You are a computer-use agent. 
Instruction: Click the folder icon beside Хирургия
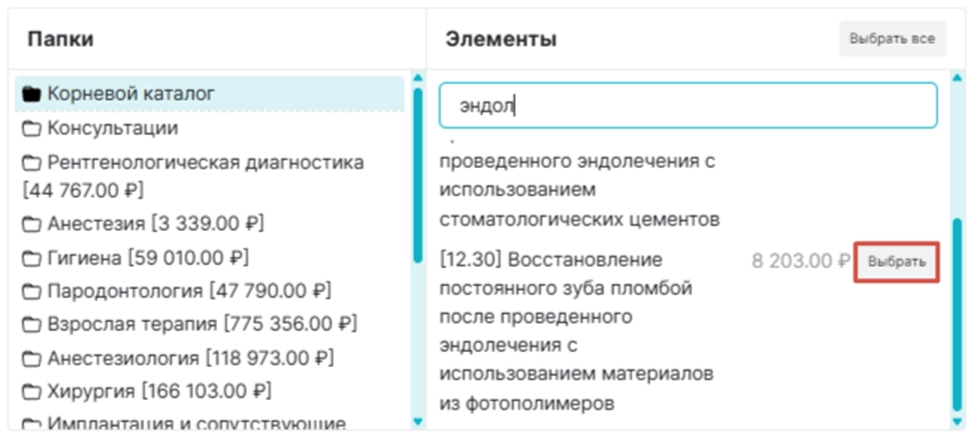tap(31, 392)
